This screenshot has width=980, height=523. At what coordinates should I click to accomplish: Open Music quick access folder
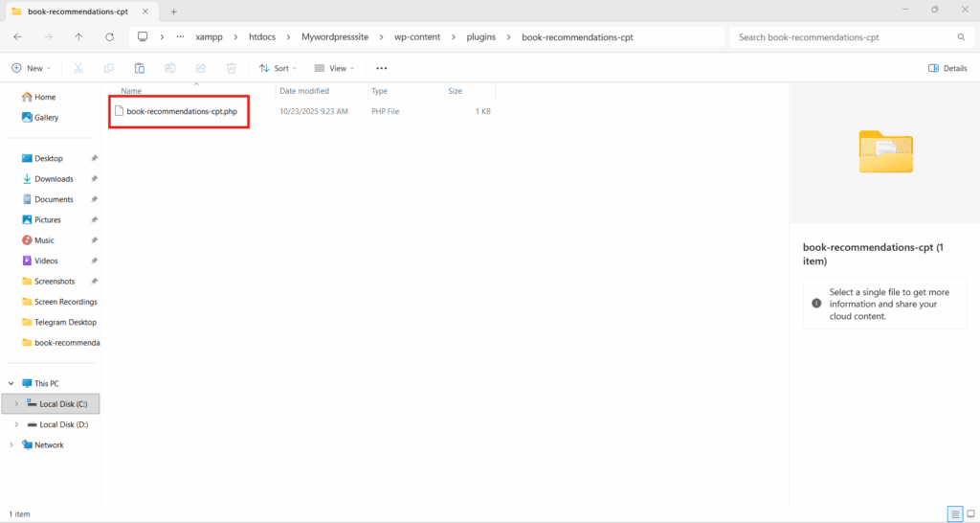(x=38, y=240)
